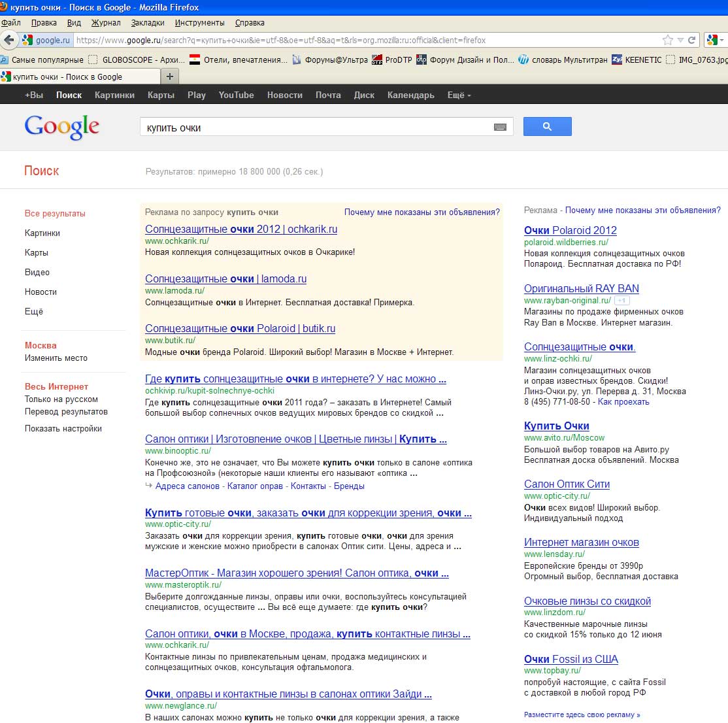Viewport: 728px width, 723px height.
Task: Open the Солнцезащитные очки | lamoda.ru ad
Action: [x=225, y=279]
